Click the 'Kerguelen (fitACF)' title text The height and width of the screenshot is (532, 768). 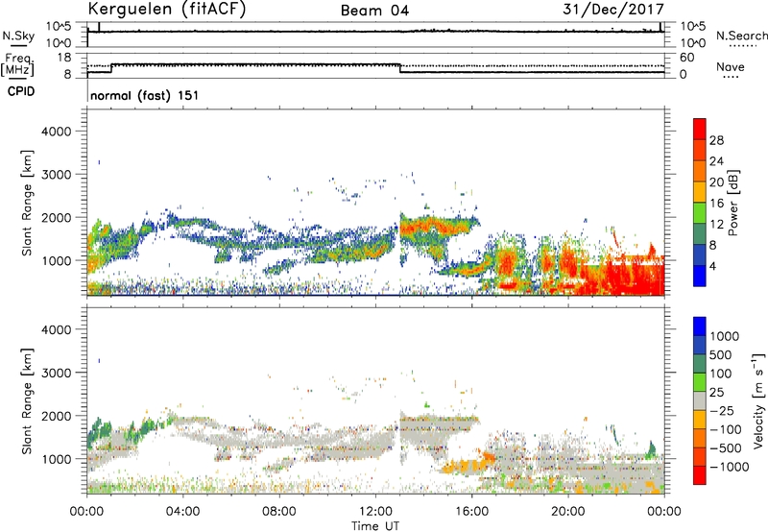click(x=166, y=10)
